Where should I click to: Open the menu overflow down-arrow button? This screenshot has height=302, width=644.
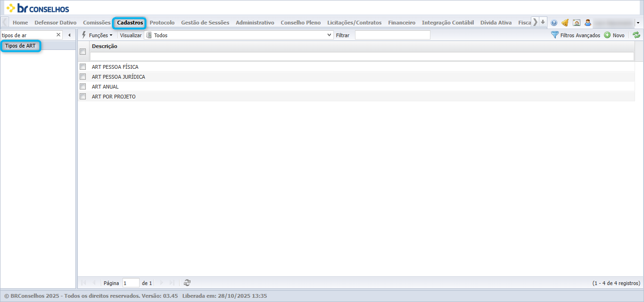tap(543, 22)
